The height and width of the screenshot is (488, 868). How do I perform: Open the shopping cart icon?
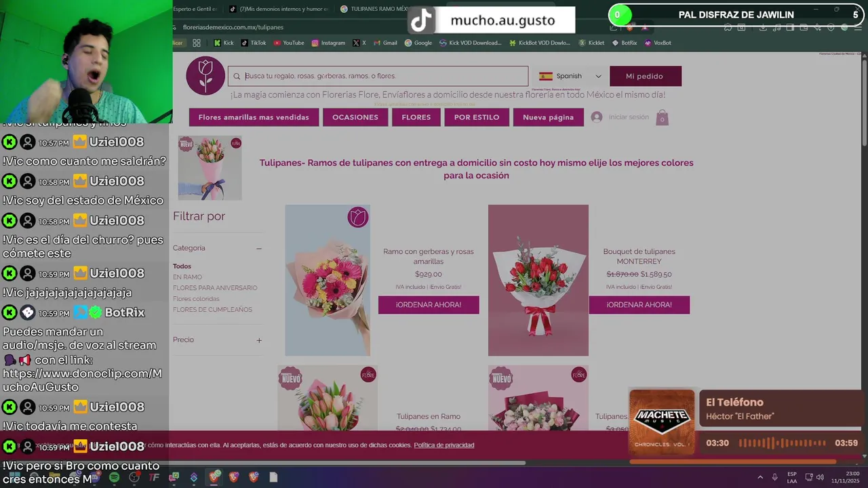(x=662, y=118)
